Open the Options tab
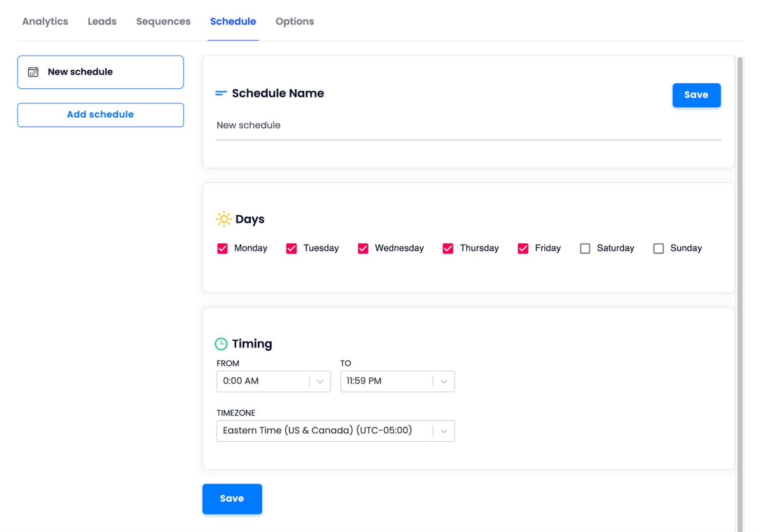The image size is (760, 532). (x=294, y=21)
